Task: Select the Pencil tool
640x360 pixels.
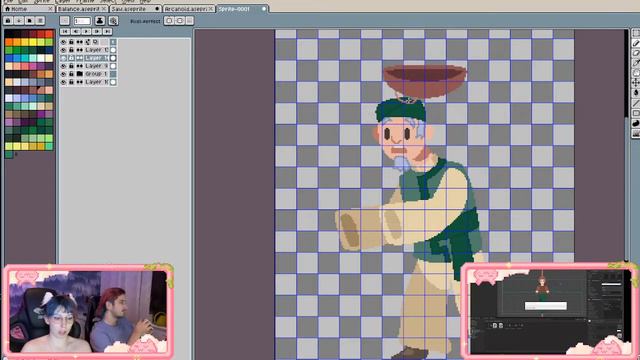Action: (636, 43)
